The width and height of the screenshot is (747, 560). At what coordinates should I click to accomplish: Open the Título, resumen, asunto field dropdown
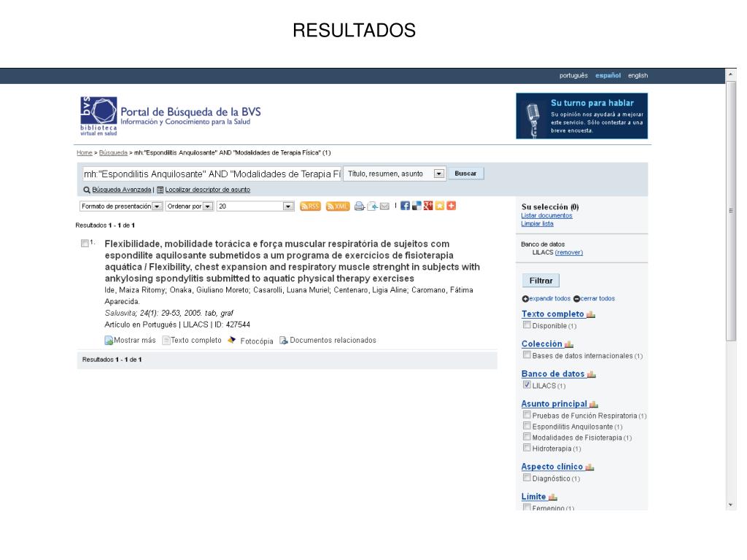pyautogui.click(x=395, y=174)
